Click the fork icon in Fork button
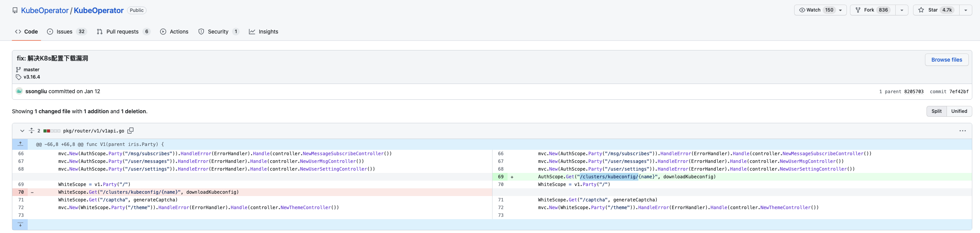 tap(858, 10)
